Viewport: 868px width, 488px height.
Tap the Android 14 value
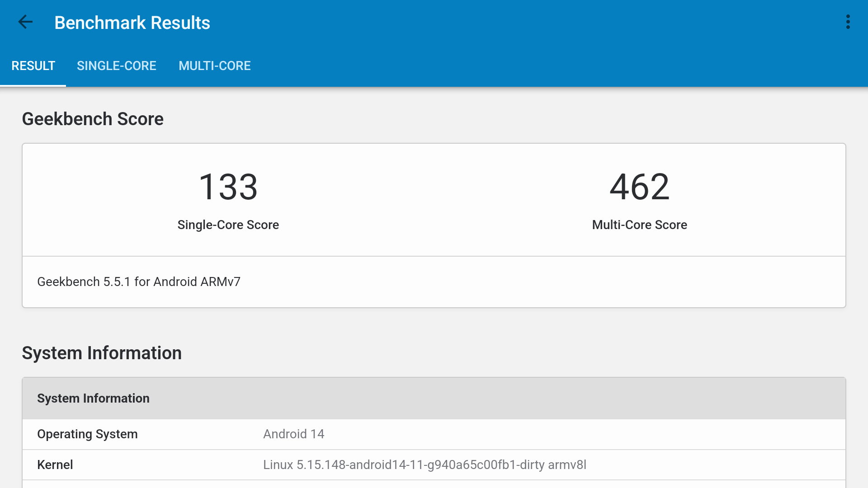(x=293, y=434)
